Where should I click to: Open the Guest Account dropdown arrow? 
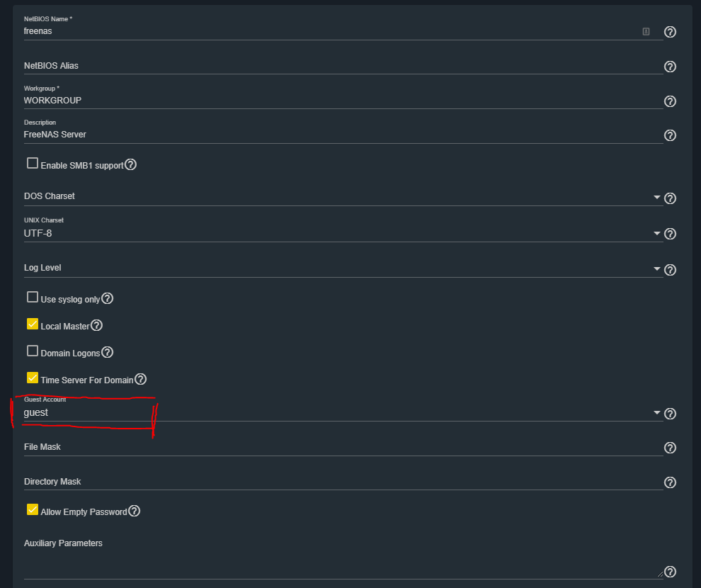tap(656, 413)
